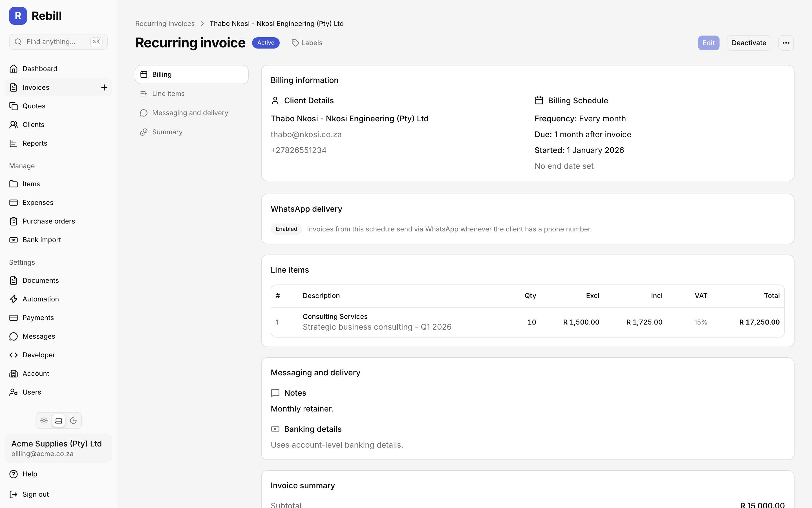Screen dimensions: 812x508
Task: Open the Labels button
Action: point(307,43)
